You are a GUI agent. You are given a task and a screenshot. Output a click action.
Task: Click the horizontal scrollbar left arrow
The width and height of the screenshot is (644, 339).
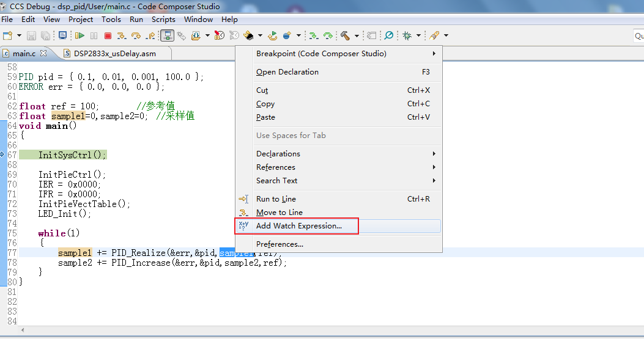click(22, 330)
